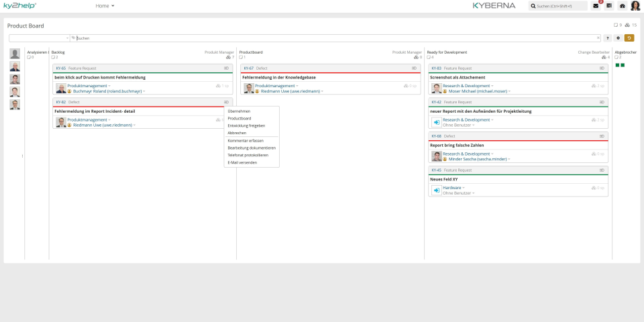Open action menu icon on card KY-45
This screenshot has width=644, height=322.
point(602,170)
